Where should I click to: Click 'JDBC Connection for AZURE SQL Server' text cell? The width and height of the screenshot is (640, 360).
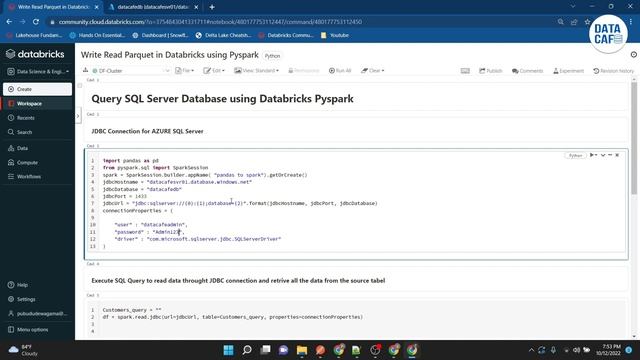(x=147, y=131)
